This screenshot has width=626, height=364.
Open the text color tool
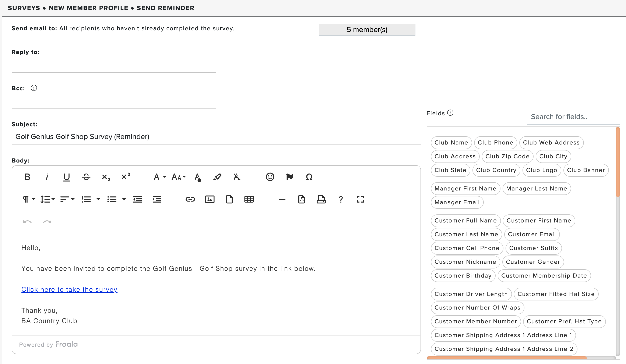tap(197, 177)
